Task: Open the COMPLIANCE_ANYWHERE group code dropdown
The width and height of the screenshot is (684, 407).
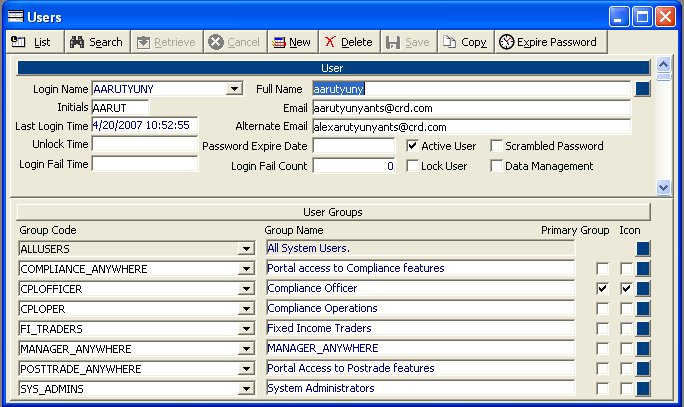Action: point(246,269)
